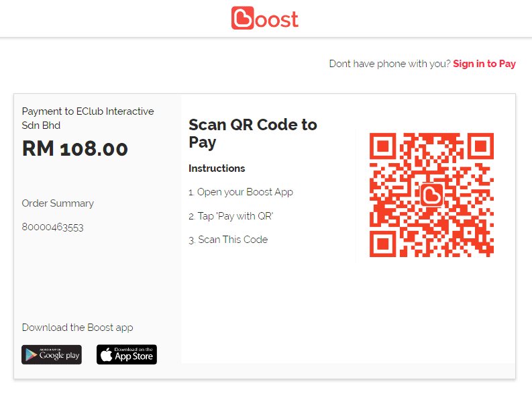Click the 'Scan This Code' instruction
Viewport: 532px width, 394px height.
[229, 240]
